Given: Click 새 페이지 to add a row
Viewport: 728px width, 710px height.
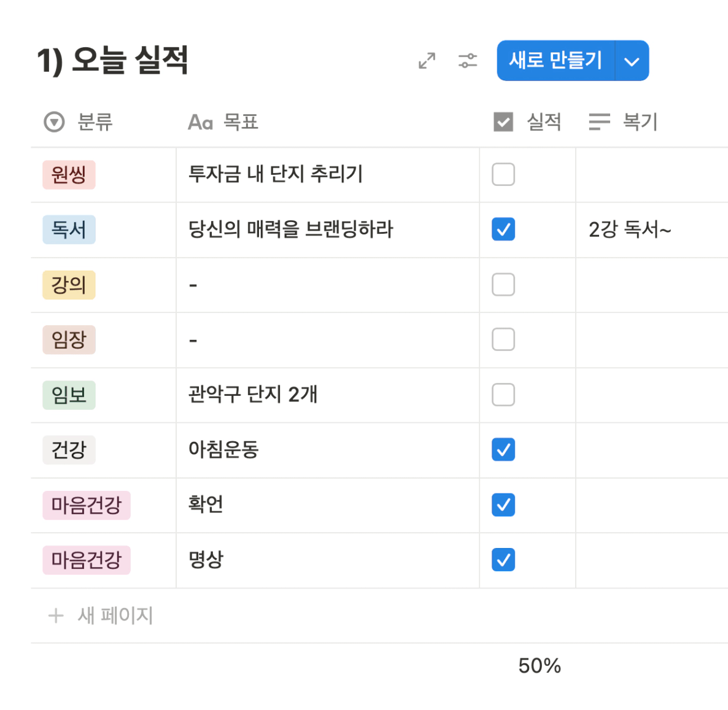Looking at the screenshot, I should click(x=115, y=615).
